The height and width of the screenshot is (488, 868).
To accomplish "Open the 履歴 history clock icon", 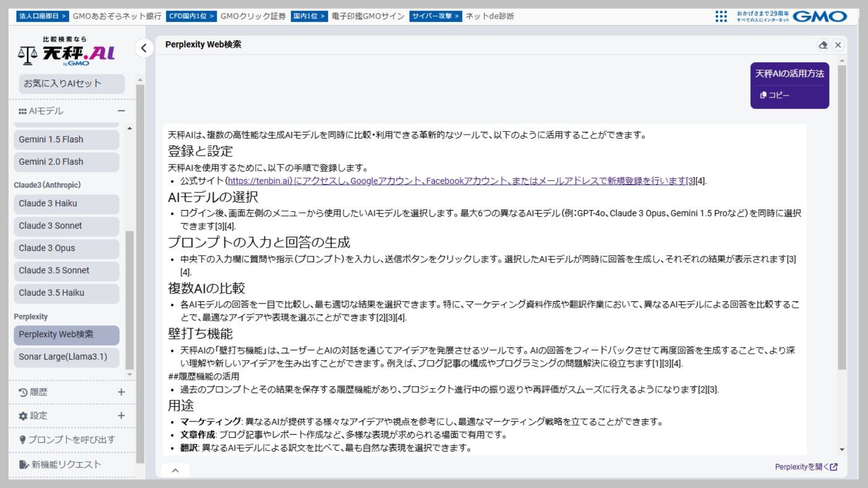I will (x=23, y=392).
